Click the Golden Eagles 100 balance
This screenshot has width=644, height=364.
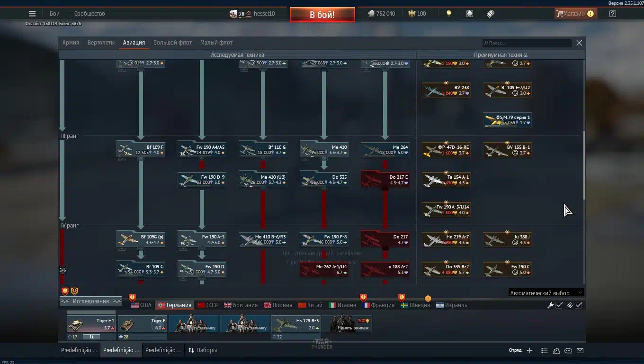click(417, 14)
